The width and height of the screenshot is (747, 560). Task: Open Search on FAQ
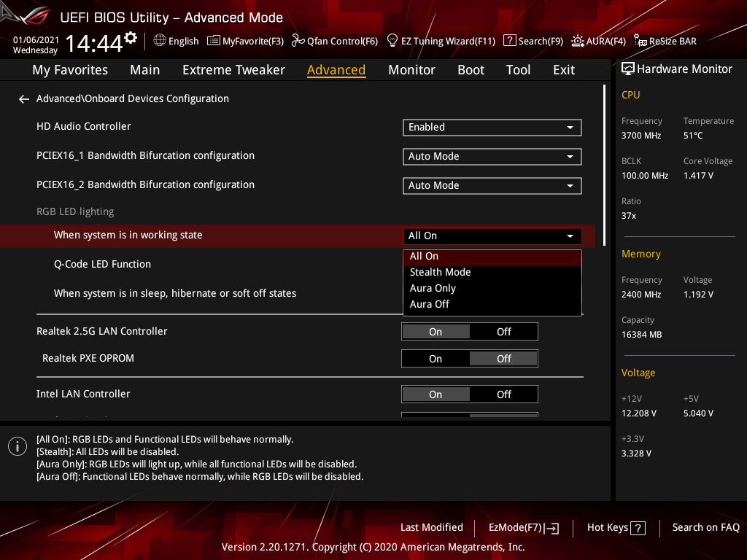pyautogui.click(x=705, y=528)
